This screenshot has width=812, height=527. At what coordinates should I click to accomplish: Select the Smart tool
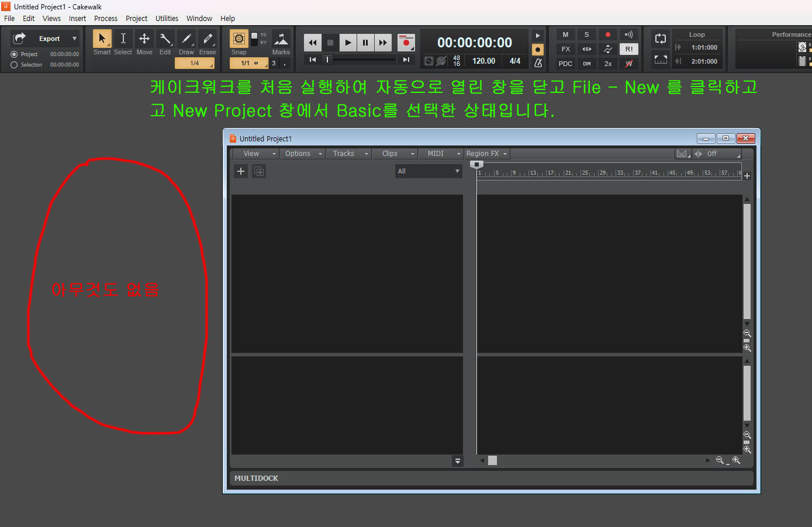[102, 39]
